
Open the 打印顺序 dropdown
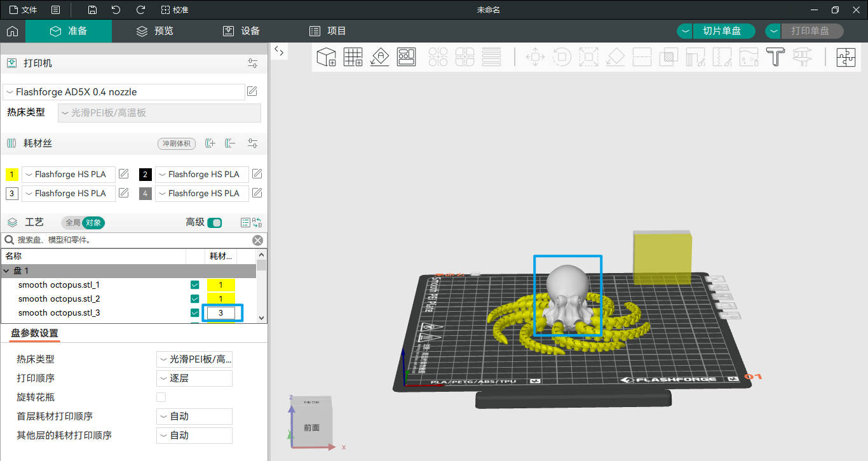coord(194,378)
